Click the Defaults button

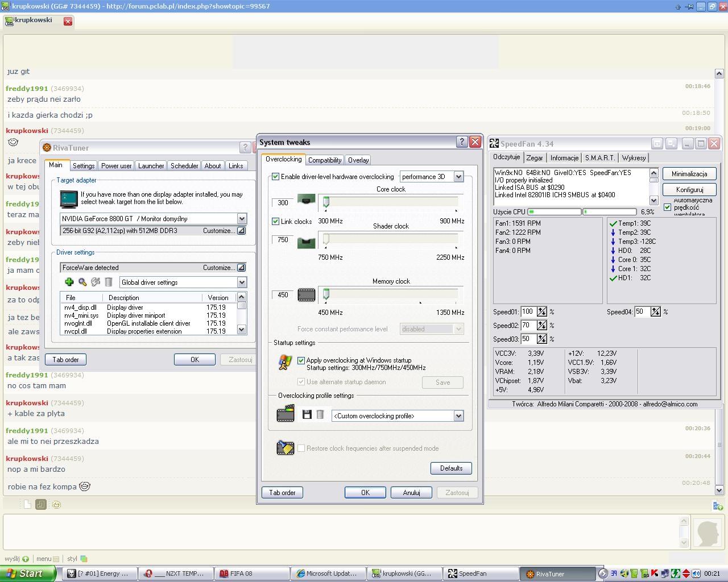[x=451, y=468]
